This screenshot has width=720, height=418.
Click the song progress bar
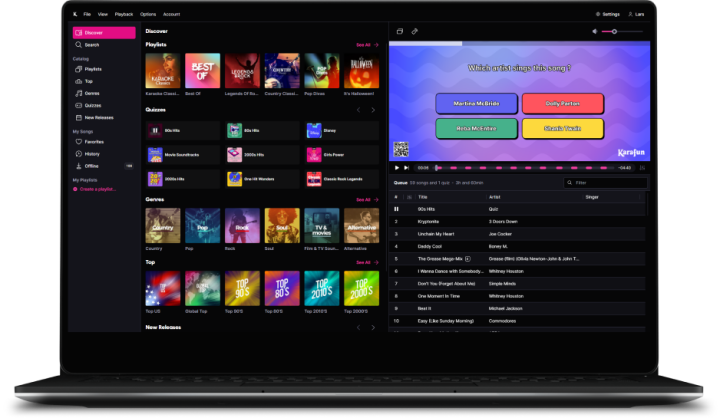tap(524, 168)
